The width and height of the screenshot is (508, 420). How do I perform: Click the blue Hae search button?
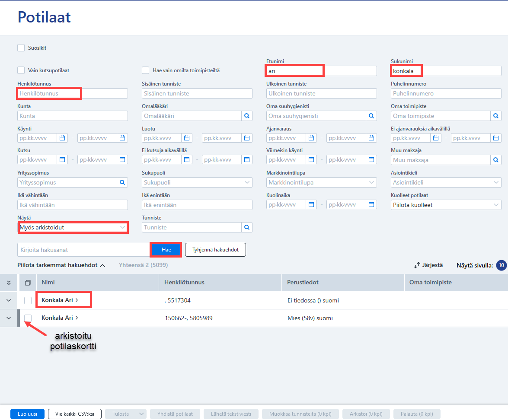coord(166,250)
